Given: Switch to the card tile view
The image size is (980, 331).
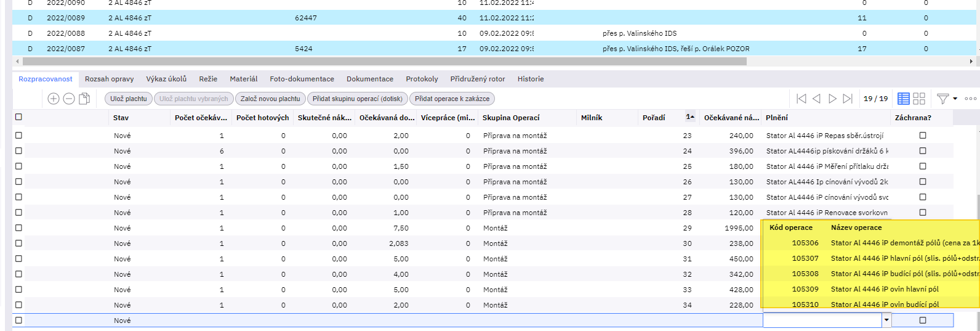Looking at the screenshot, I should 919,99.
